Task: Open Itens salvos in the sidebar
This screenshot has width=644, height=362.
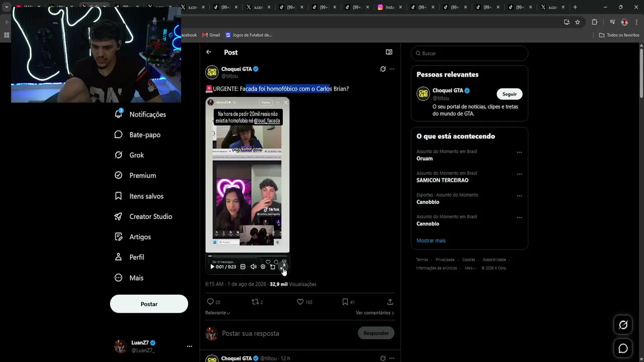Action: 139,196
